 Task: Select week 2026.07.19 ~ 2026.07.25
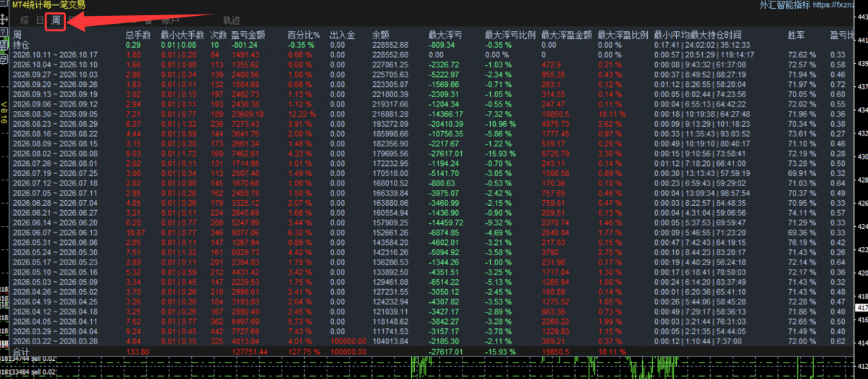(x=55, y=172)
